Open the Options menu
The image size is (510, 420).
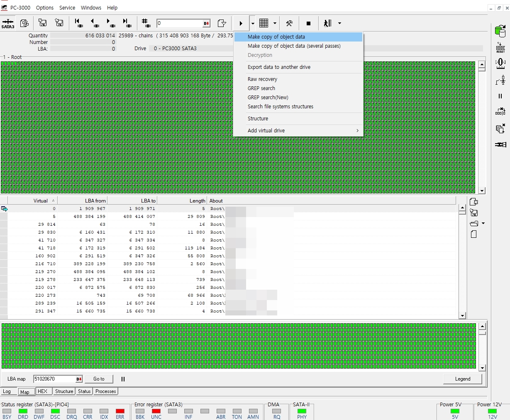[x=45, y=7]
